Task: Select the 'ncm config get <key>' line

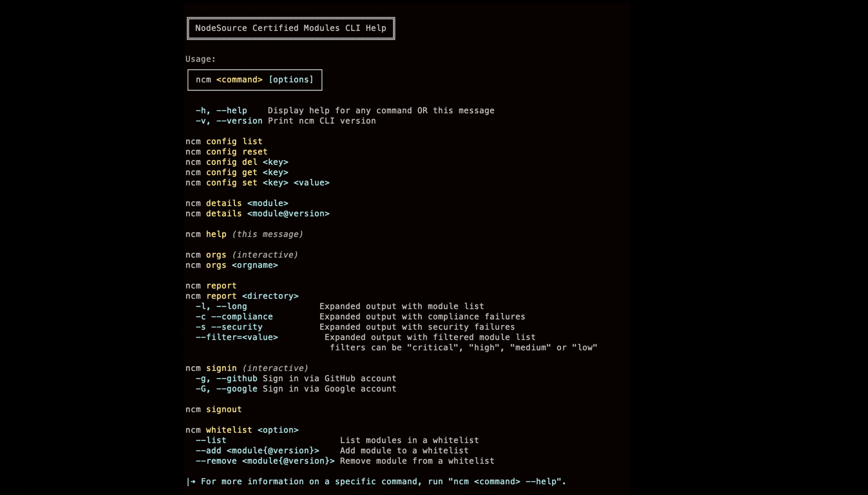Action: click(237, 172)
